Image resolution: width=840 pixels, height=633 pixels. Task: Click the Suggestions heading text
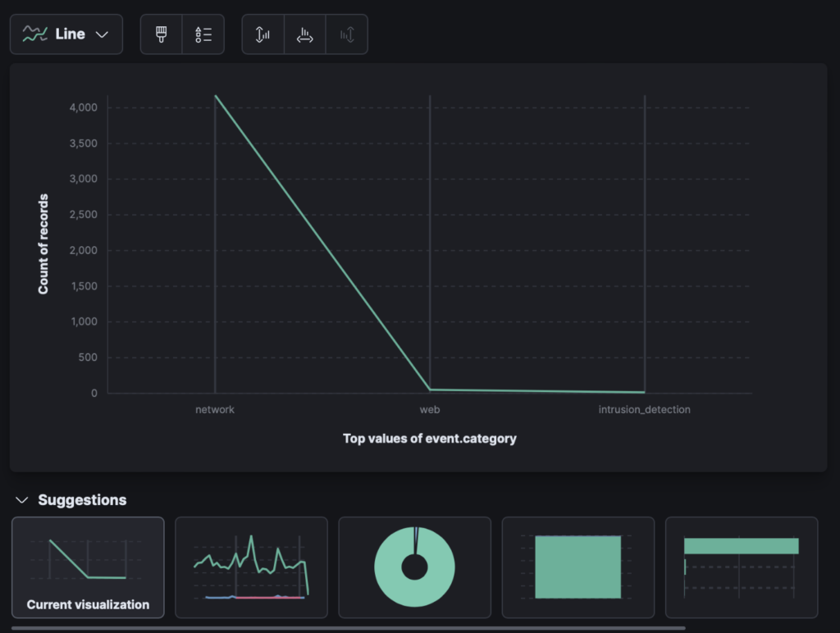82,500
